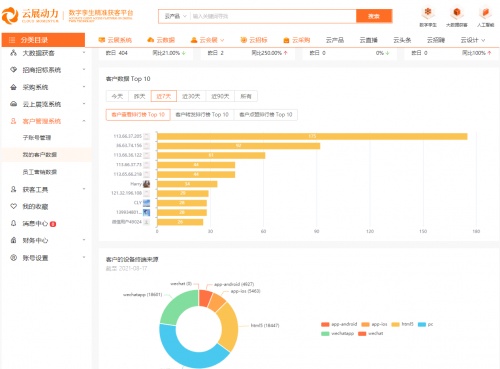
Task: Switch to the last 客户排行榜 Top 10 tab
Action: click(x=266, y=115)
